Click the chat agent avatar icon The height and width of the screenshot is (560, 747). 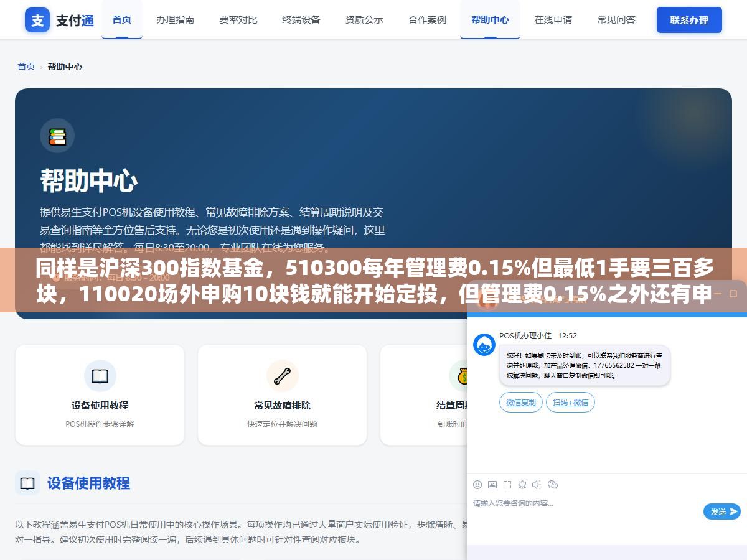tap(484, 345)
